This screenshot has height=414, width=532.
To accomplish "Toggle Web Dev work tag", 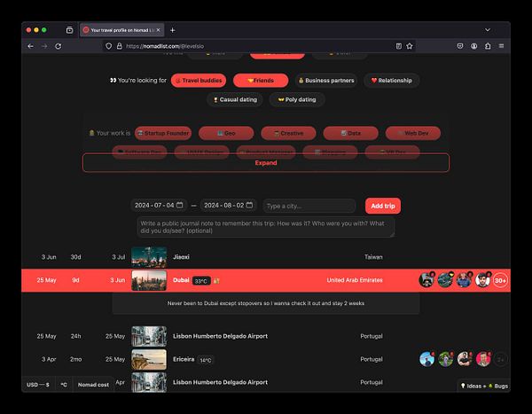I will click(413, 133).
